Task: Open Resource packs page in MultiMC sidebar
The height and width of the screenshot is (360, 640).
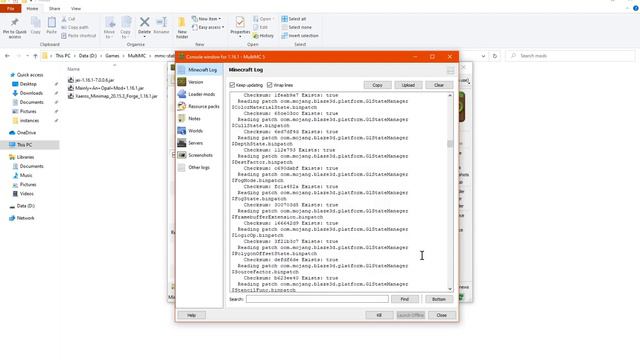Action: click(200, 107)
